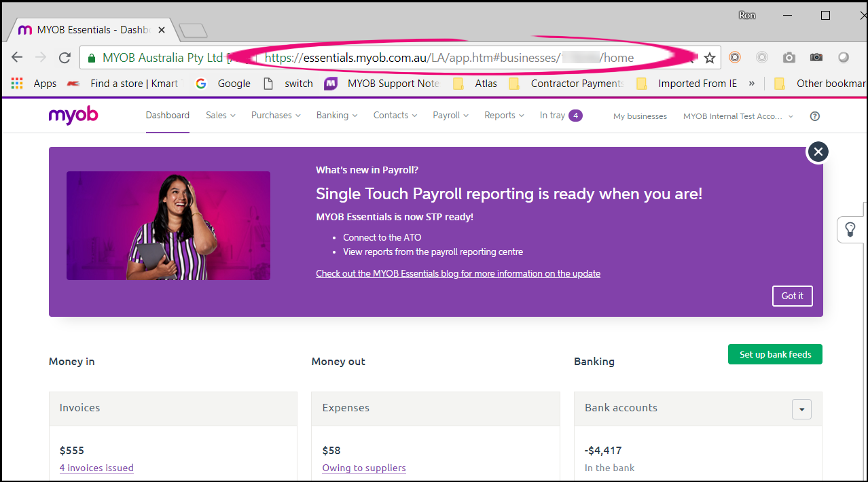868x482 pixels.
Task: Click the round grey ball extension icon
Action: click(x=844, y=58)
